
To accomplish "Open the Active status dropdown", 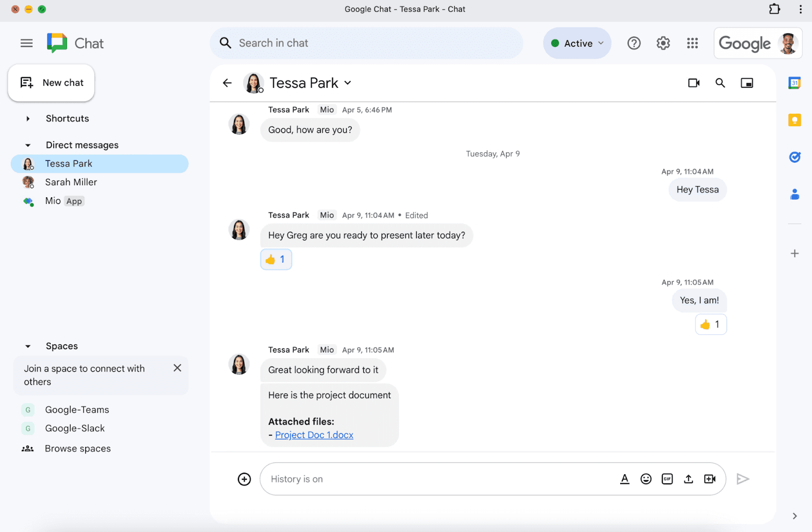I will (577, 43).
